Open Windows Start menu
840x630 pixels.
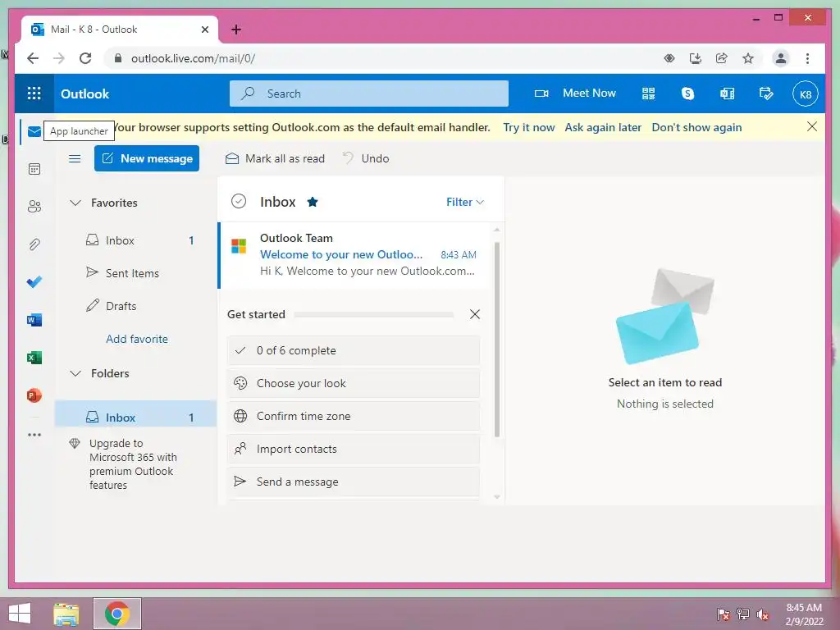20,614
